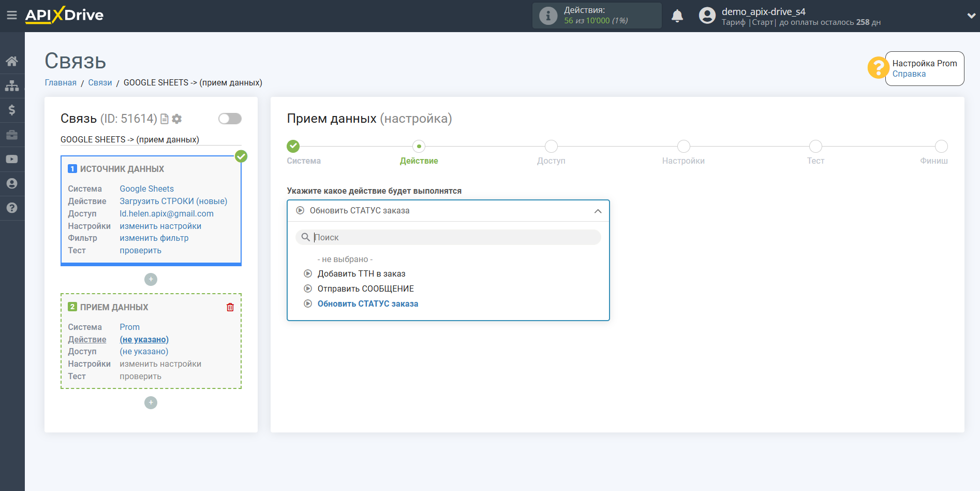Open the 'Справка' help link

click(909, 74)
